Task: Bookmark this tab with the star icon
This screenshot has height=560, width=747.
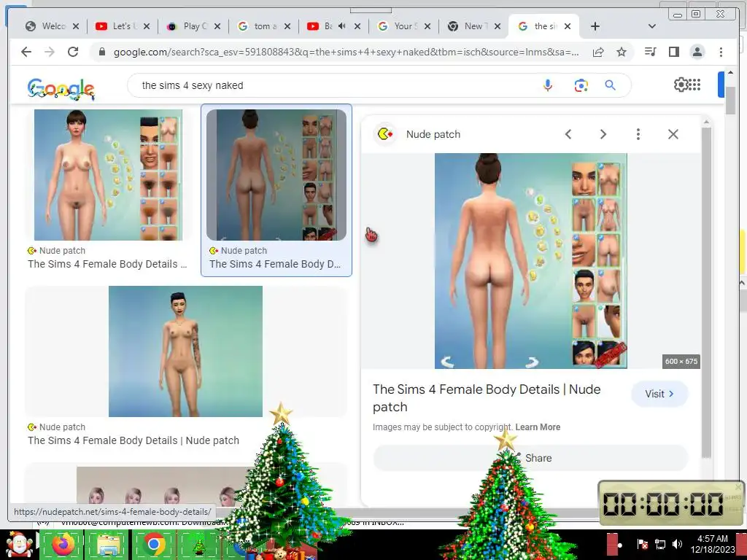Action: (x=622, y=52)
